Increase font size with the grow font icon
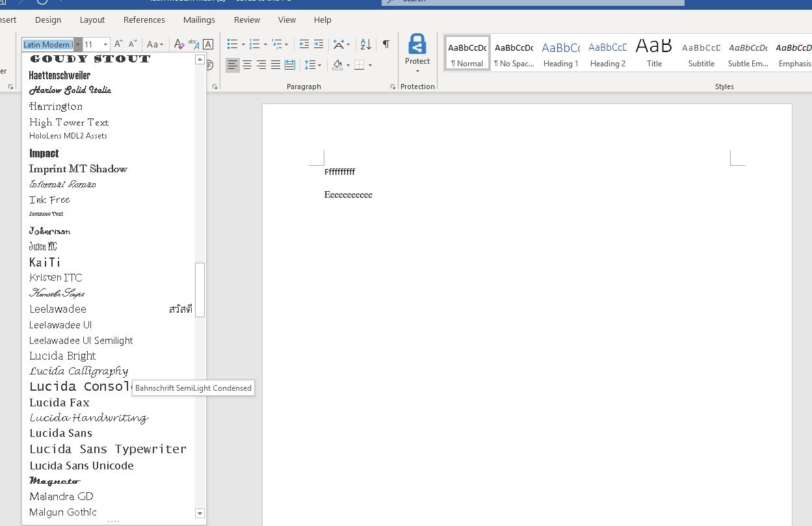812x526 pixels. click(118, 44)
